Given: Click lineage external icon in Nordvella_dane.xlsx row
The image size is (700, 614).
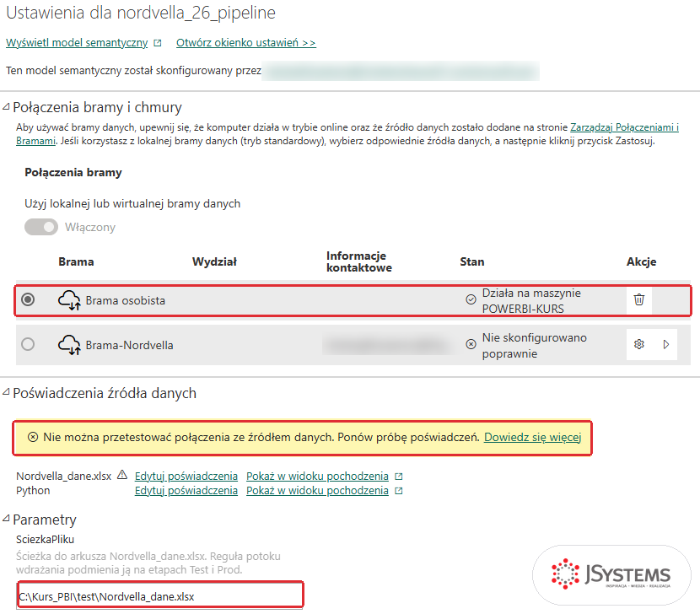Looking at the screenshot, I should pyautogui.click(x=399, y=477).
